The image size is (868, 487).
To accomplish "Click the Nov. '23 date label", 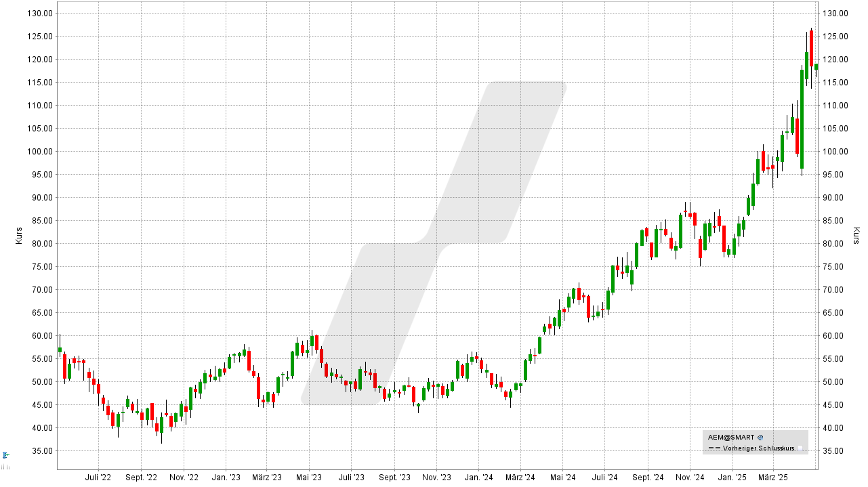I will (436, 478).
